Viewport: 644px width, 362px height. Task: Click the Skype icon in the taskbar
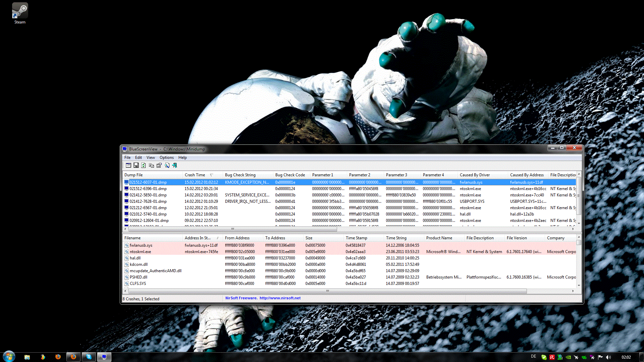coord(89,357)
